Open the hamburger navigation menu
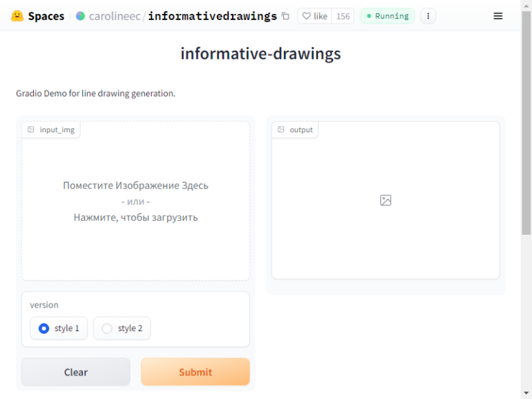 (498, 16)
